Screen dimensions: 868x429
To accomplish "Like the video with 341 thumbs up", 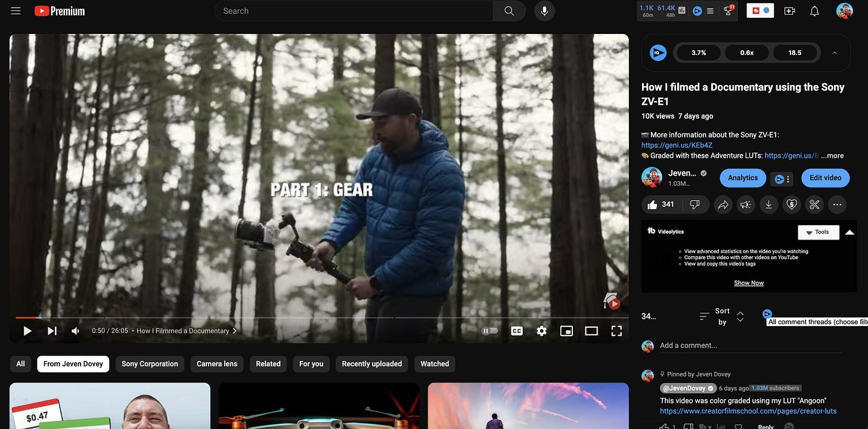I will pyautogui.click(x=661, y=204).
